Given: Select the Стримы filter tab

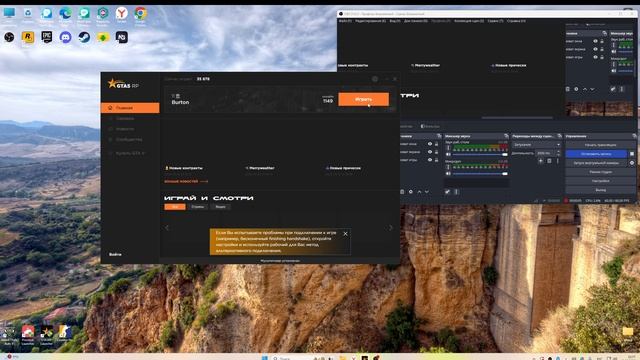Looking at the screenshot, I should click(198, 207).
